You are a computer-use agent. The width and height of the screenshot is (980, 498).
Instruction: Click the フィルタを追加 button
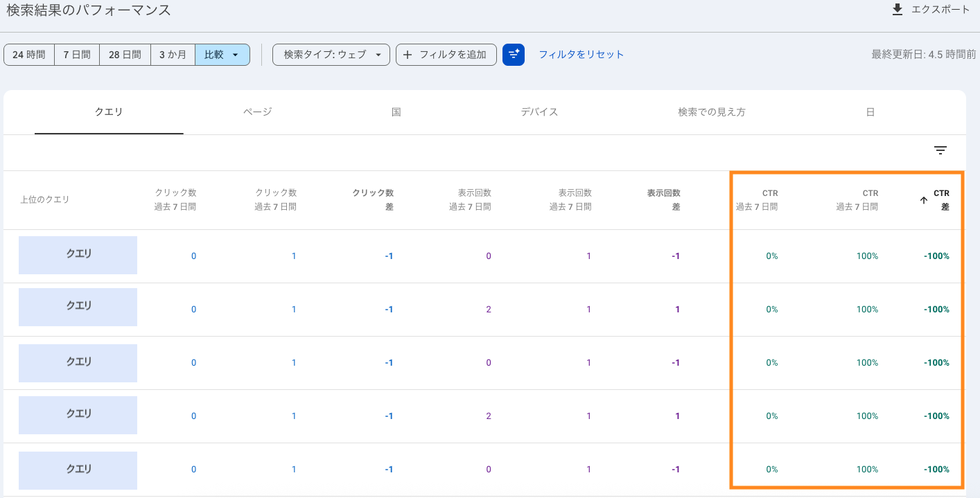pyautogui.click(x=446, y=55)
